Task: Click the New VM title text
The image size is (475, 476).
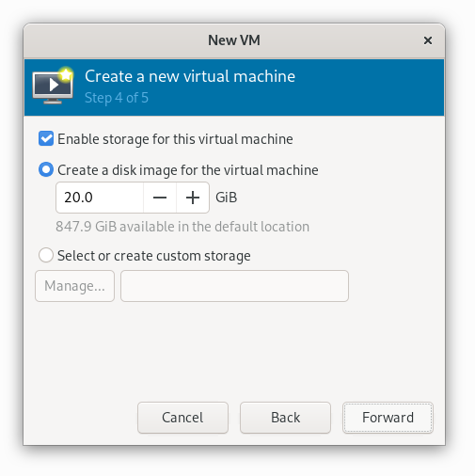Action: pyautogui.click(x=234, y=40)
